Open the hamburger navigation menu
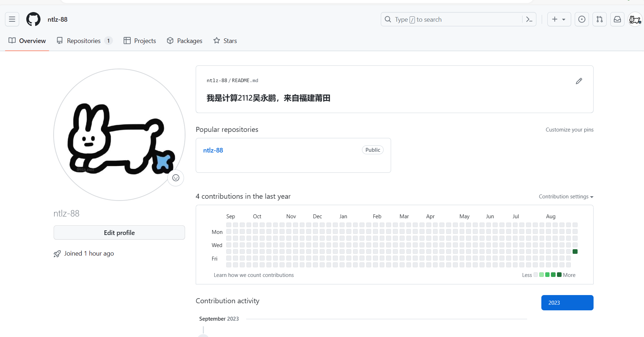The height and width of the screenshot is (337, 644). point(12,19)
